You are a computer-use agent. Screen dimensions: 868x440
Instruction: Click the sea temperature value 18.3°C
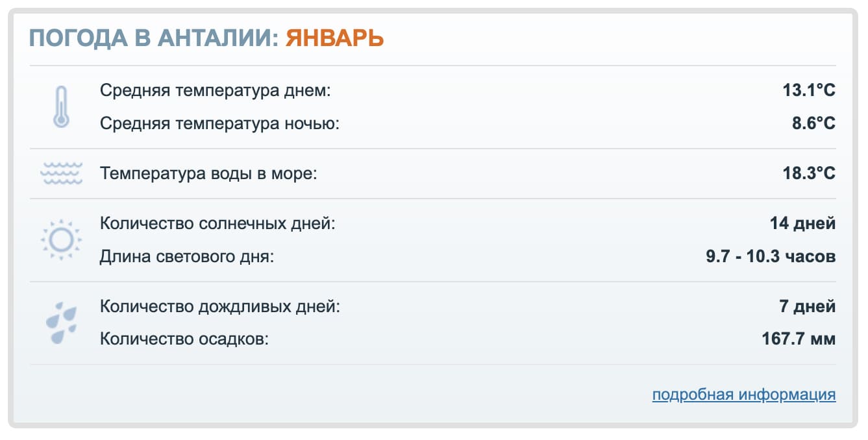(811, 173)
